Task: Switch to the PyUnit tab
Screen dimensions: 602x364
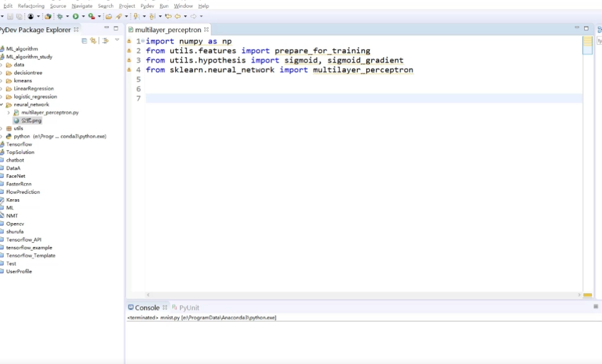Action: pyautogui.click(x=189, y=307)
